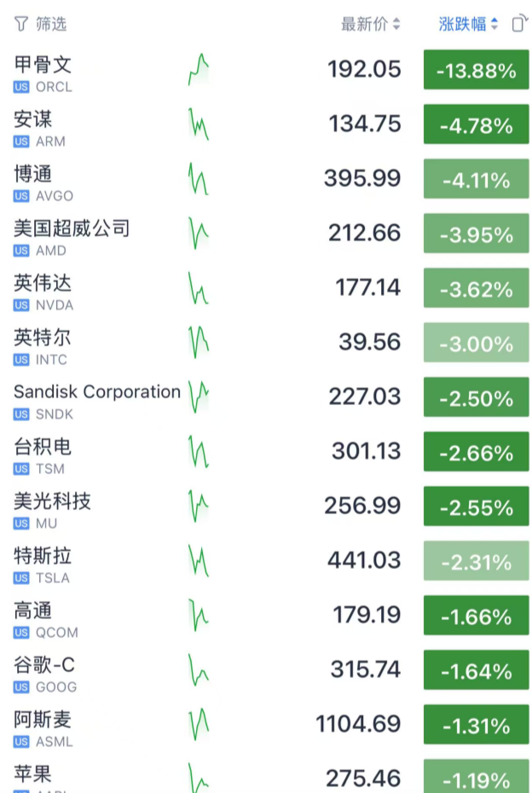Open the column layout icon at top right
Screen dimensions: 532x793
(x=518, y=23)
